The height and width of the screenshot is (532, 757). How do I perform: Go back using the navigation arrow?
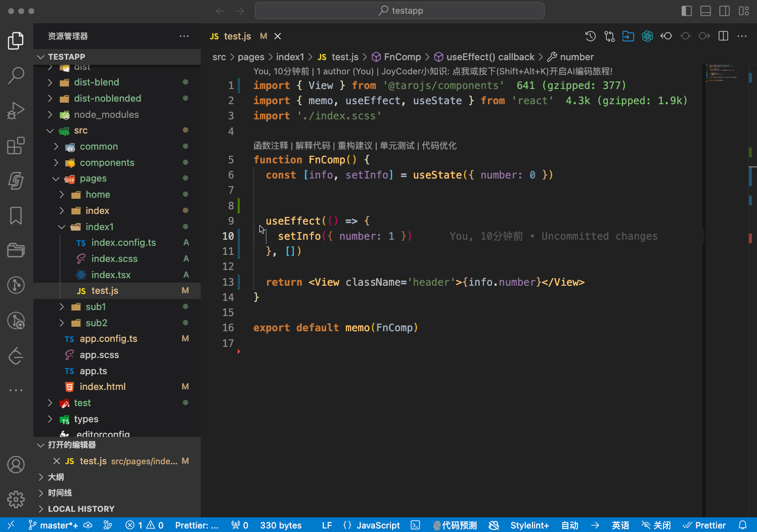click(220, 11)
